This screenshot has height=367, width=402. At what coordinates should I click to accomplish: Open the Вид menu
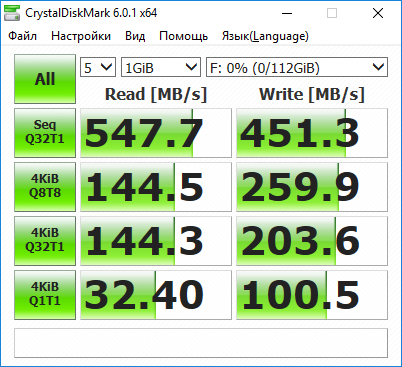135,36
